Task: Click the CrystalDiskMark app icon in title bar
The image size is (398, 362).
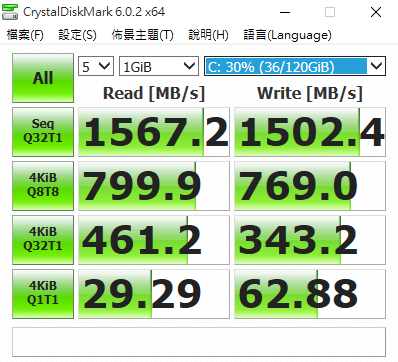Action: coord(10,12)
